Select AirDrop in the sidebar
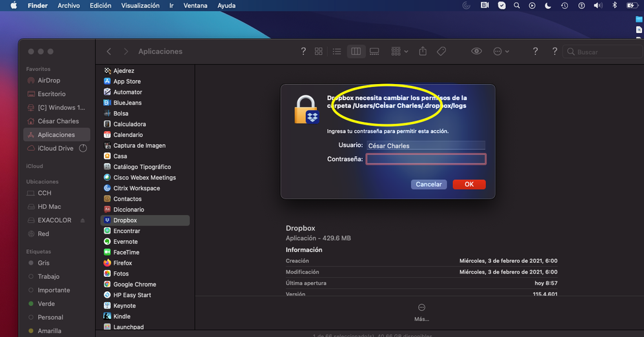The height and width of the screenshot is (337, 644). coord(57,81)
